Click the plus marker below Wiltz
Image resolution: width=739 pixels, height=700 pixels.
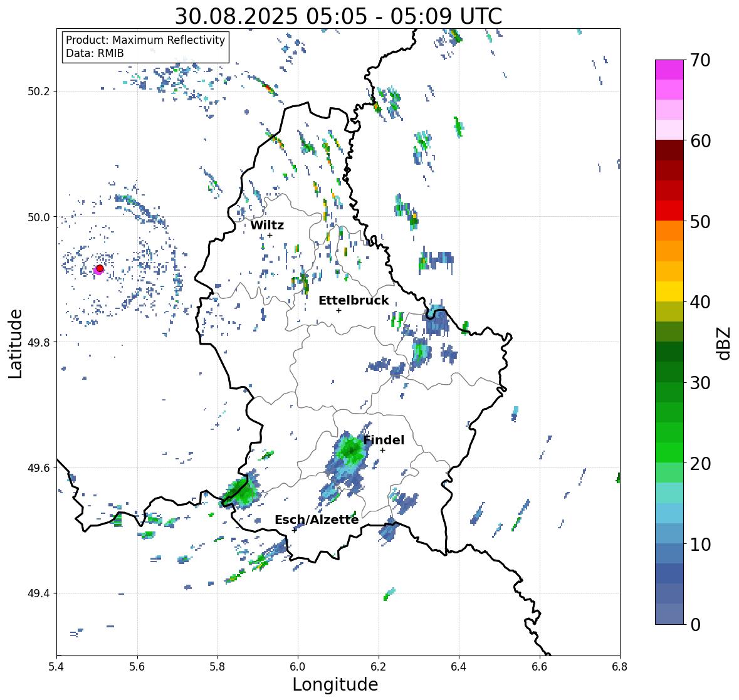[x=270, y=236]
